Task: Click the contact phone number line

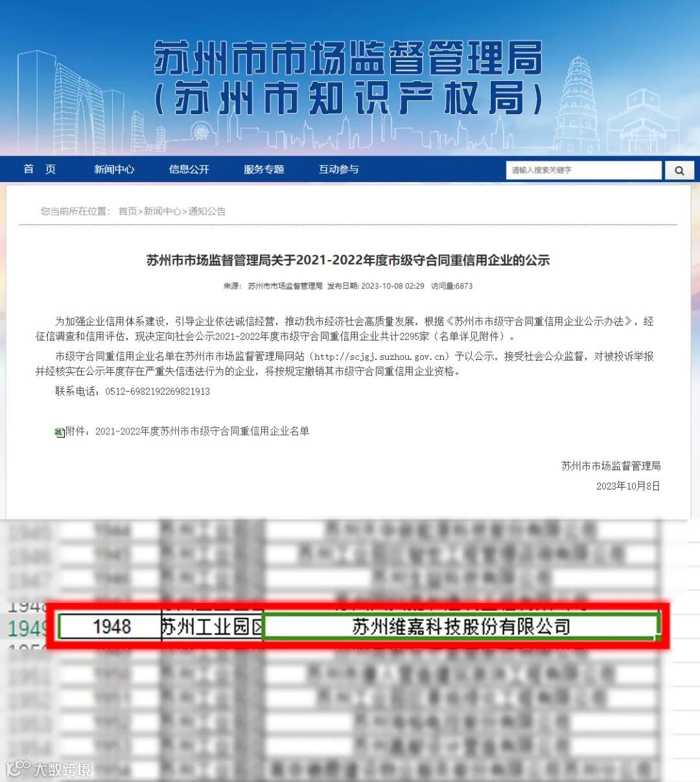Action: click(x=133, y=392)
